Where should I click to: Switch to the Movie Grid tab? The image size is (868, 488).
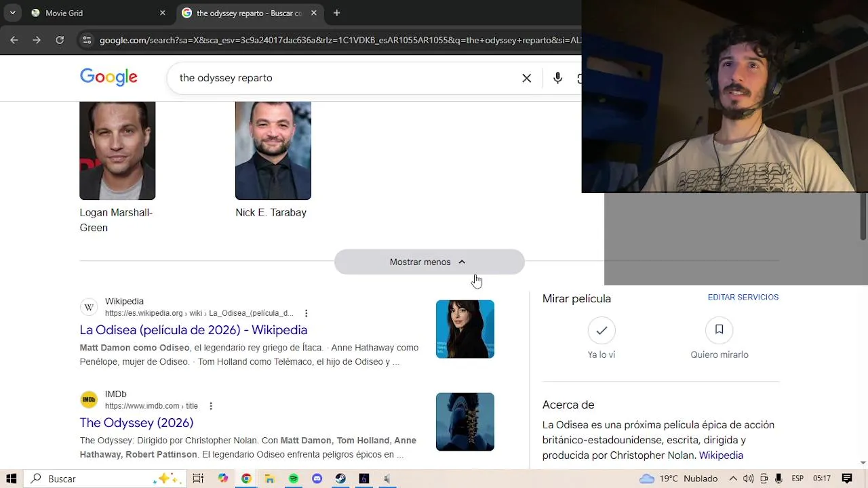(97, 13)
